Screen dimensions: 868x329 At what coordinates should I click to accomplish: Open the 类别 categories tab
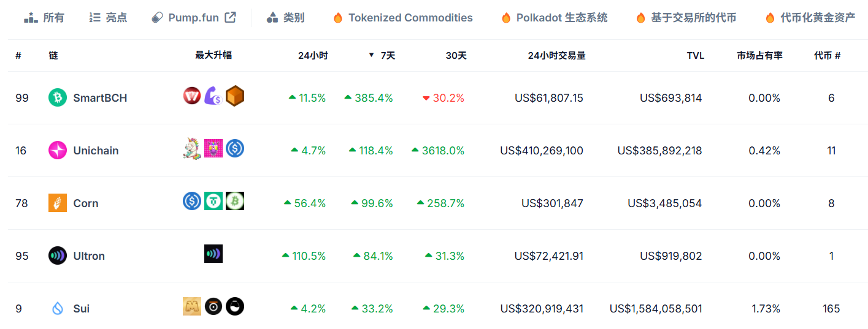point(286,18)
